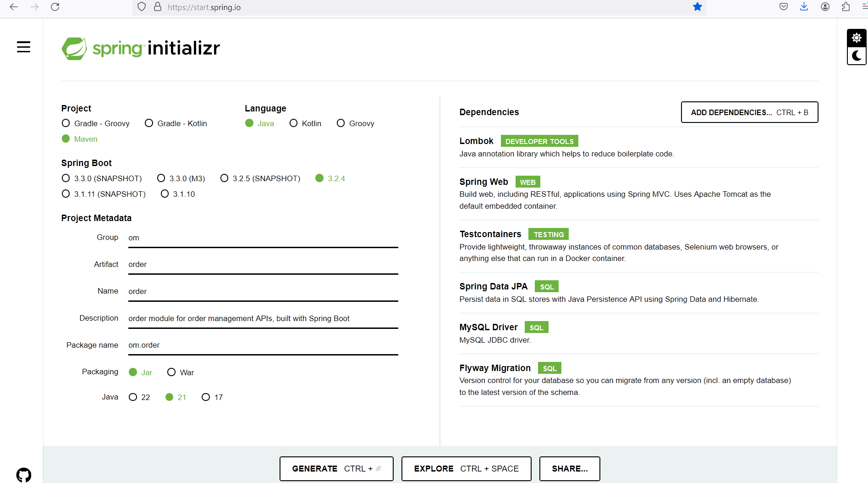Image resolution: width=868 pixels, height=483 pixels.
Task: Click the site security padlock icon
Action: (158, 7)
